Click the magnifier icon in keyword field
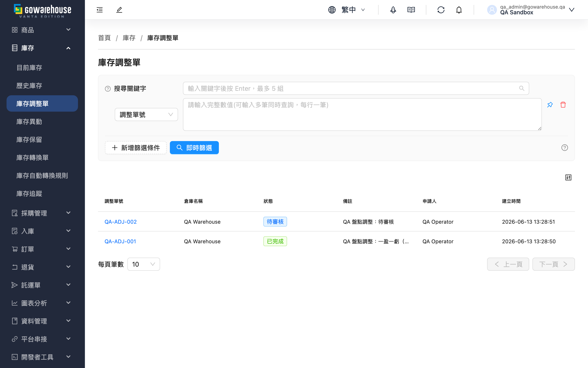Viewport: 588px width, 368px height. 522,88
